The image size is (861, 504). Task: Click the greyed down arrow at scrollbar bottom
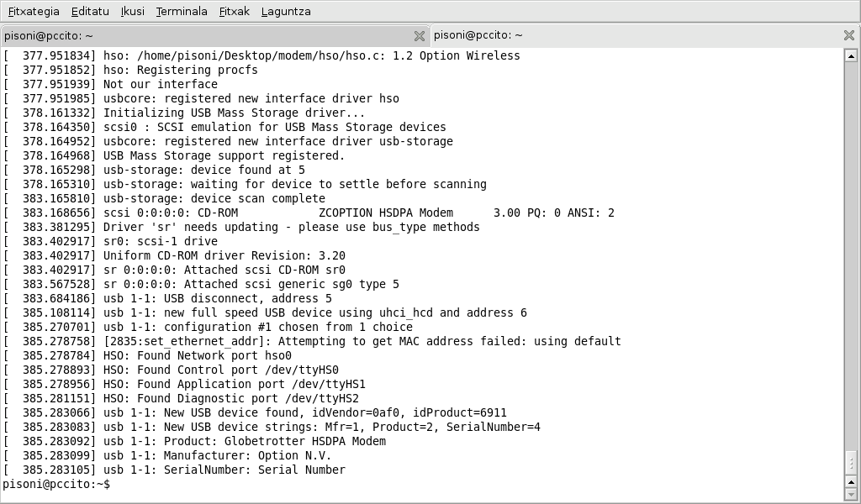point(851,494)
